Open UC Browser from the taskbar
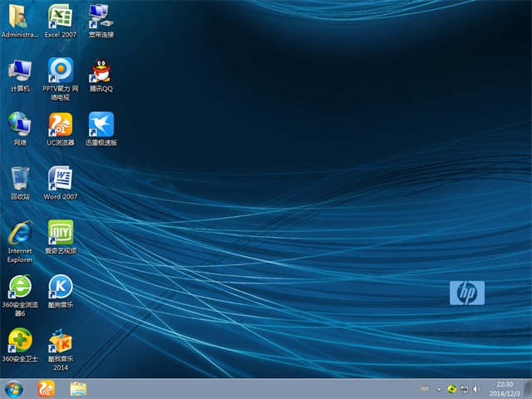 tap(46, 388)
